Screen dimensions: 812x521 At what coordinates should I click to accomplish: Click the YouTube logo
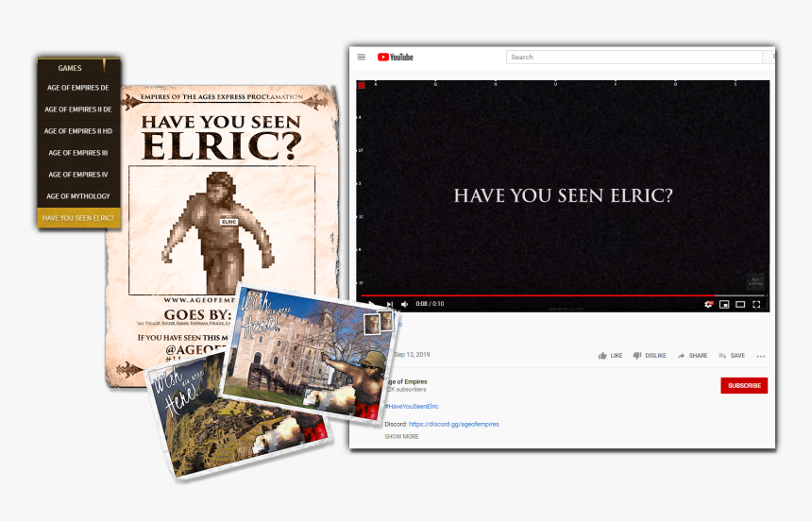pos(395,57)
